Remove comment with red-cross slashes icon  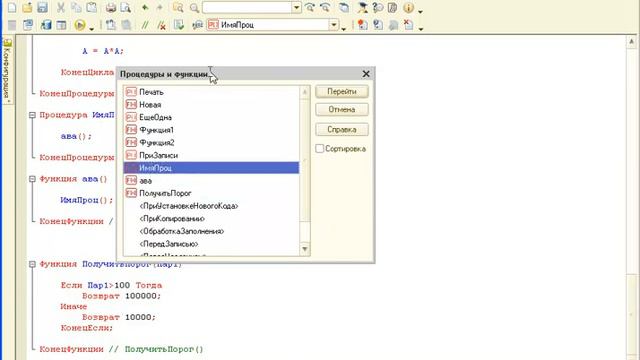161,25
